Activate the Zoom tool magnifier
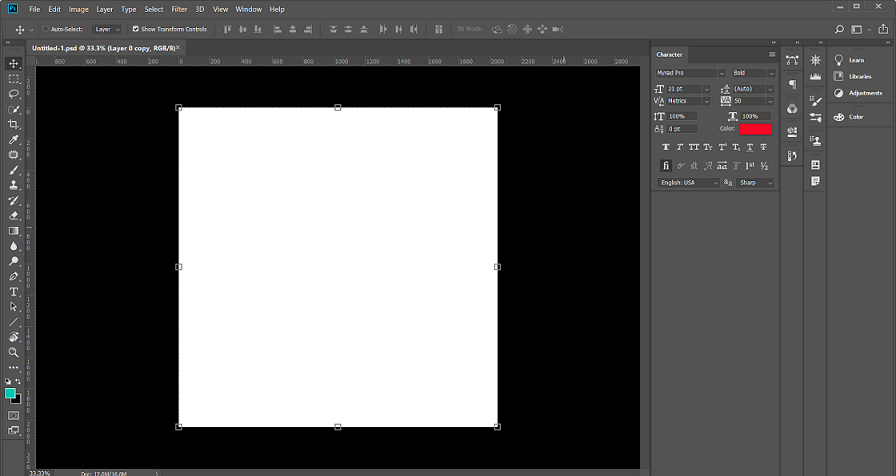Screen dimensions: 896x476 (14, 352)
